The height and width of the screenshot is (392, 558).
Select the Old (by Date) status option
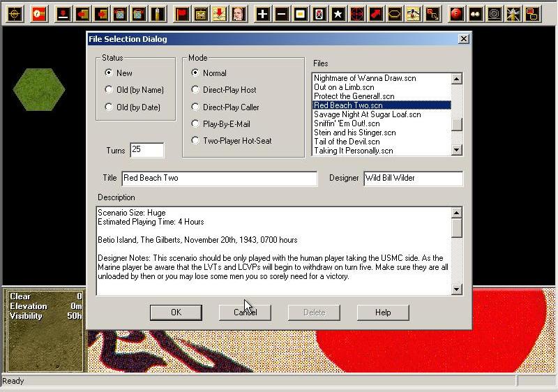108,107
